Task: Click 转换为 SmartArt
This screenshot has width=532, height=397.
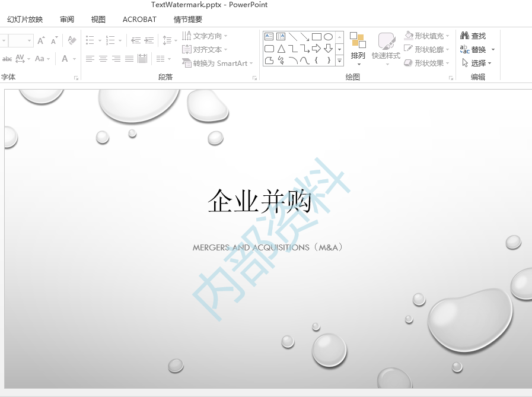Action: pos(218,63)
